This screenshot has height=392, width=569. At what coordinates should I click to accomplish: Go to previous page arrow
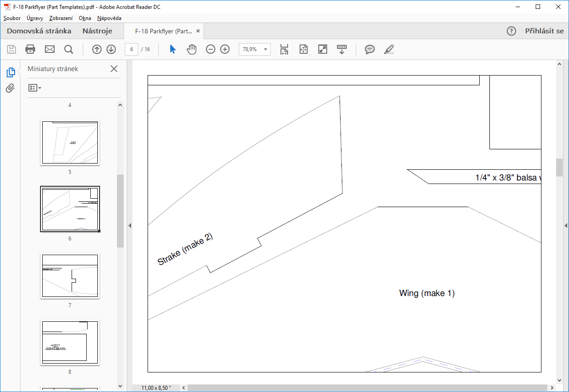(97, 49)
